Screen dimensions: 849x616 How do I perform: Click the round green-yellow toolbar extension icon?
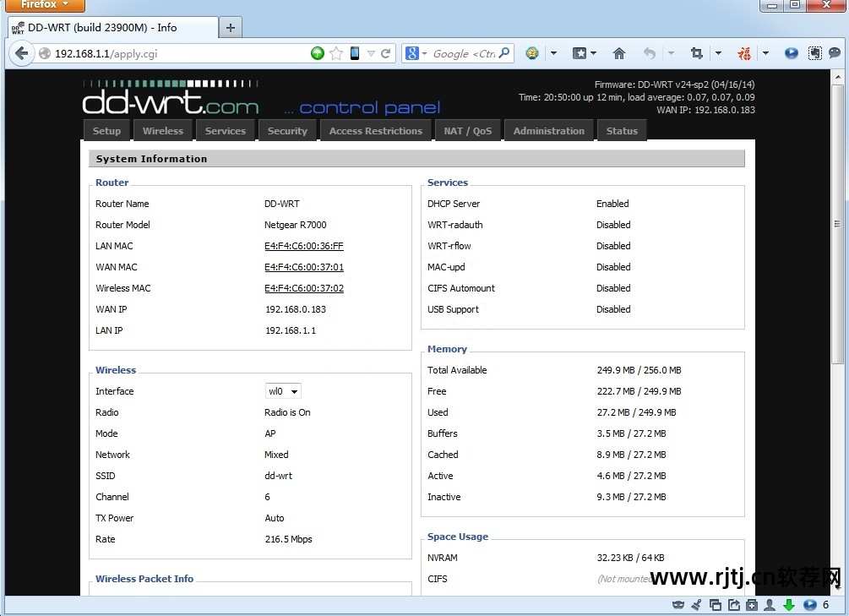pyautogui.click(x=532, y=53)
